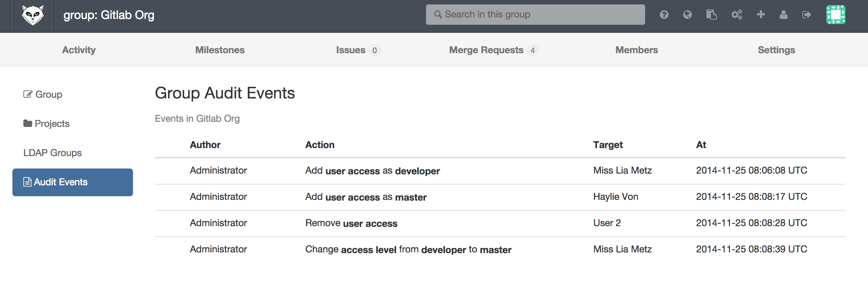Click the plus new project icon
This screenshot has height=302, width=868.
click(761, 15)
